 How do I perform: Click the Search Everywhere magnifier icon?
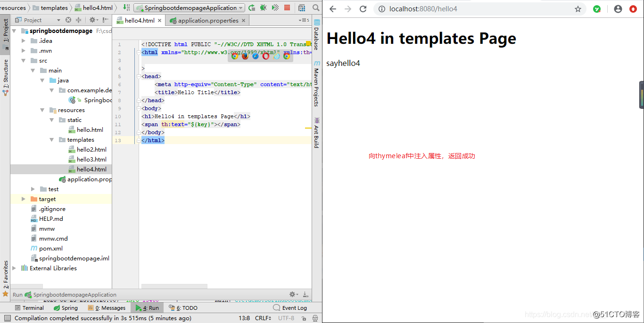pyautogui.click(x=316, y=8)
